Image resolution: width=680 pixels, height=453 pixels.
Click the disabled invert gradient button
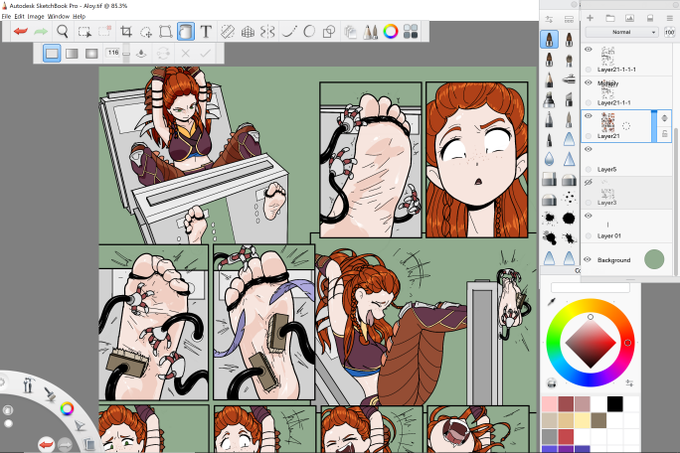tap(163, 53)
